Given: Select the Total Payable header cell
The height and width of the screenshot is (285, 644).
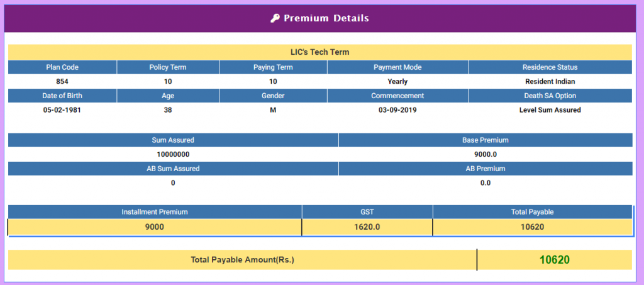Looking at the screenshot, I should coord(532,212).
